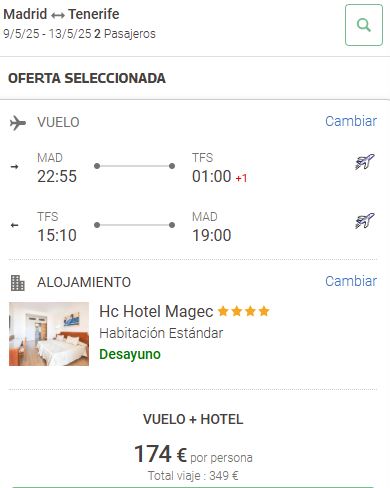Image resolution: width=390 pixels, height=488 pixels.
Task: Select the outbound flight airline icon
Action: (x=365, y=162)
